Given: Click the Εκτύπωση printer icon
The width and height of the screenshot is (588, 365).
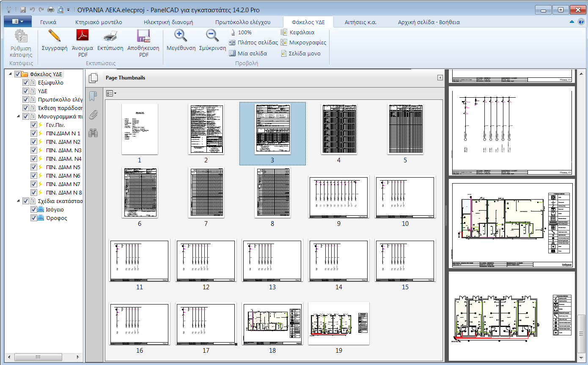Looking at the screenshot, I should pyautogui.click(x=110, y=37).
